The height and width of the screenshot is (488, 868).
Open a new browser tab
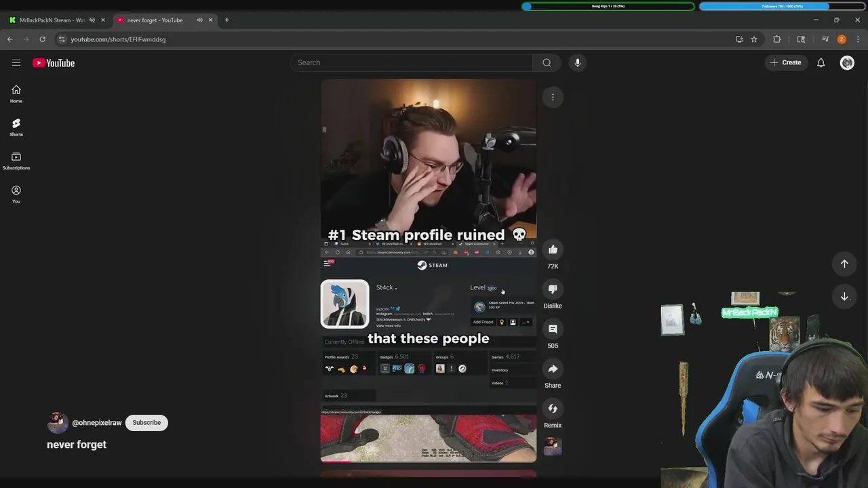tap(226, 20)
